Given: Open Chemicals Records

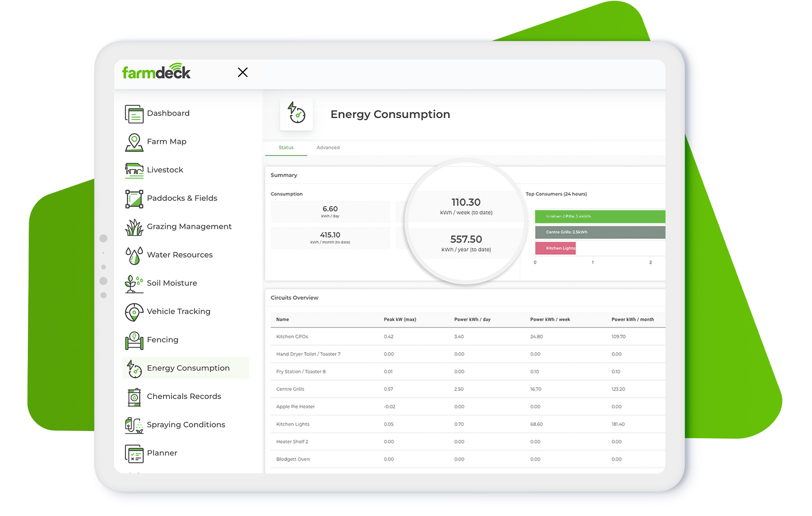Looking at the screenshot, I should (x=134, y=396).
